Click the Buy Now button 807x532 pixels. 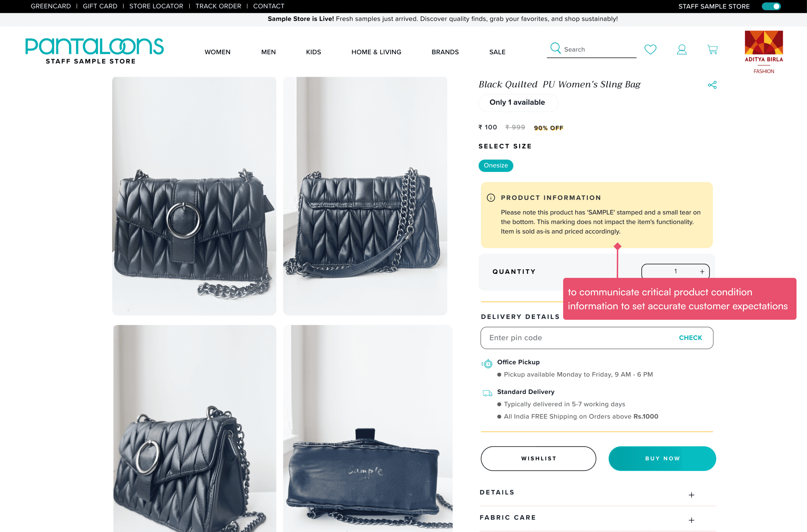(662, 458)
